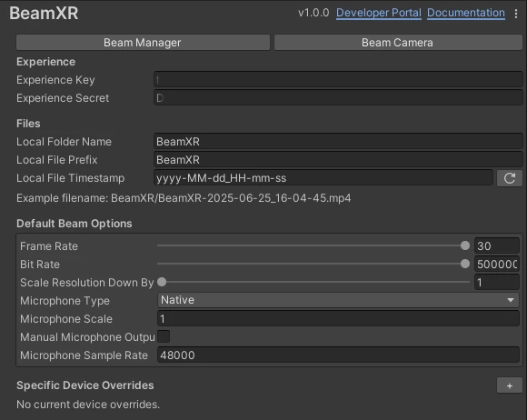Reset the Local File Timestamp format
527x420 pixels.
[x=510, y=178]
